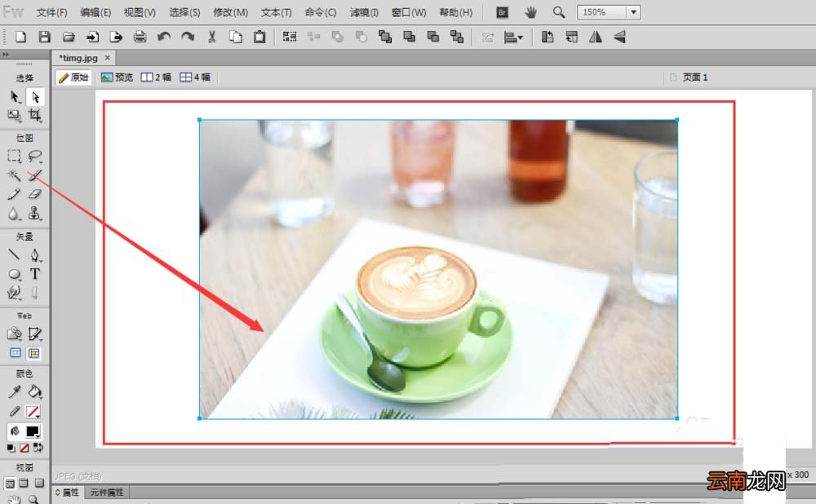Viewport: 816px width, 504px height.
Task: Select the Paint Bucket tool
Action: point(35,391)
